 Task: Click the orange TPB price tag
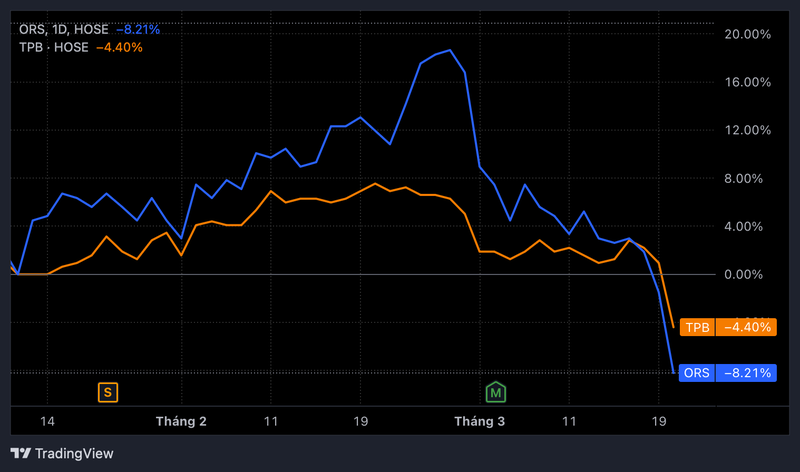coord(697,327)
